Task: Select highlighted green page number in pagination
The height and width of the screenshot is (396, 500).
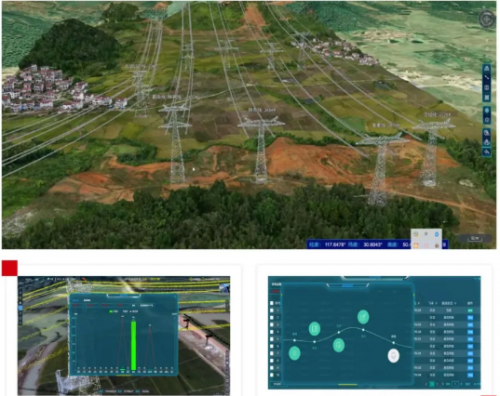Action: tap(432, 384)
